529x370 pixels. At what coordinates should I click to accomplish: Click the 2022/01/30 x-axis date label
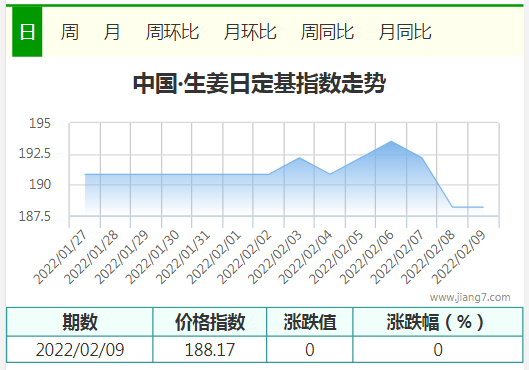click(152, 257)
